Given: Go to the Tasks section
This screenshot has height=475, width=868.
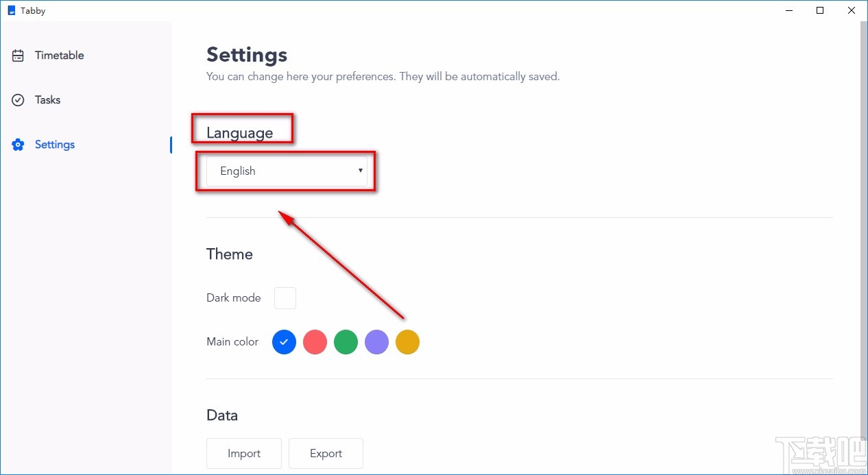Looking at the screenshot, I should (47, 100).
